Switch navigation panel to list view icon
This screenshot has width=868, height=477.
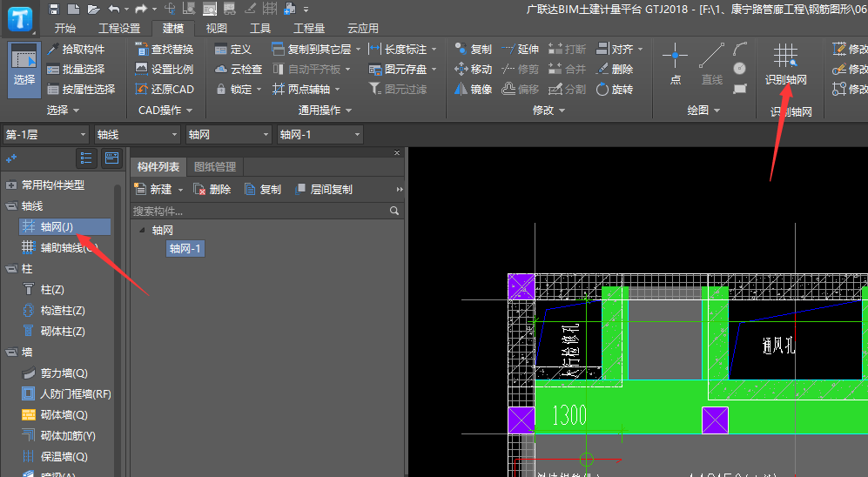click(86, 158)
